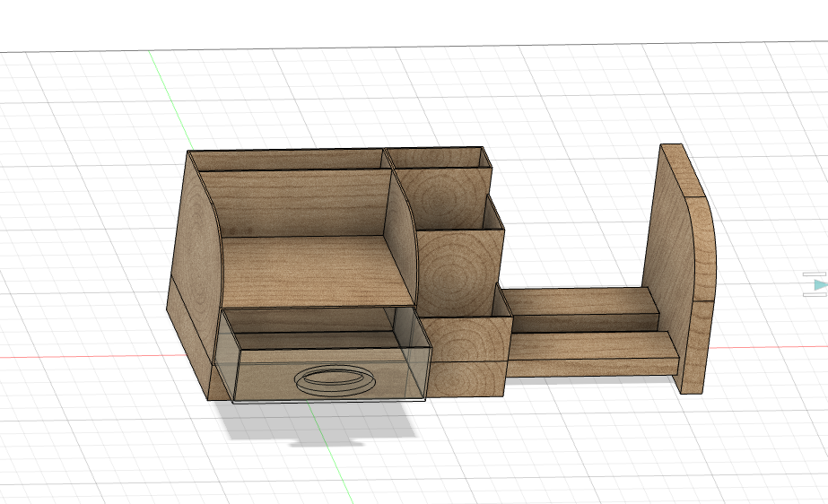Click the small bar below the teal arrow
828x504 pixels.
(815, 294)
